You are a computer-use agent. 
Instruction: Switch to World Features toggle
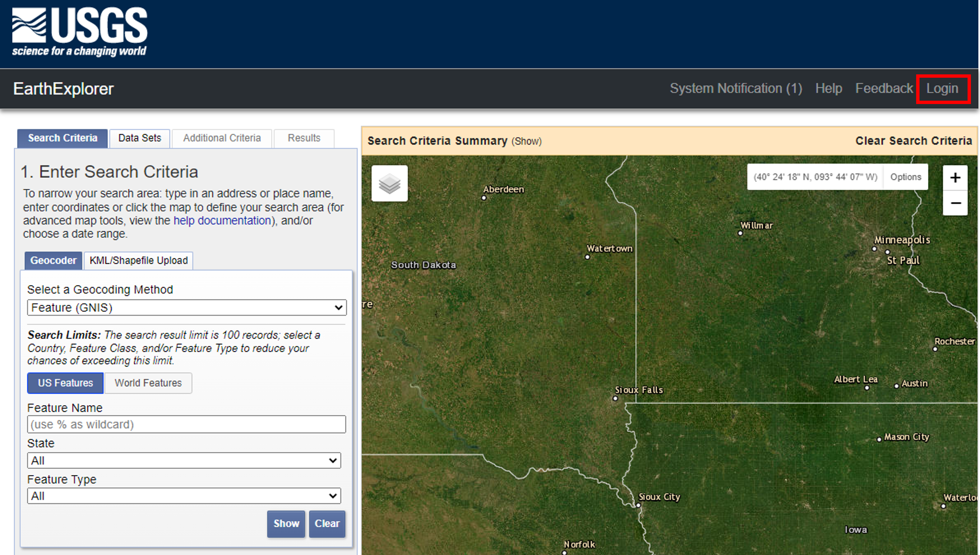pos(148,383)
